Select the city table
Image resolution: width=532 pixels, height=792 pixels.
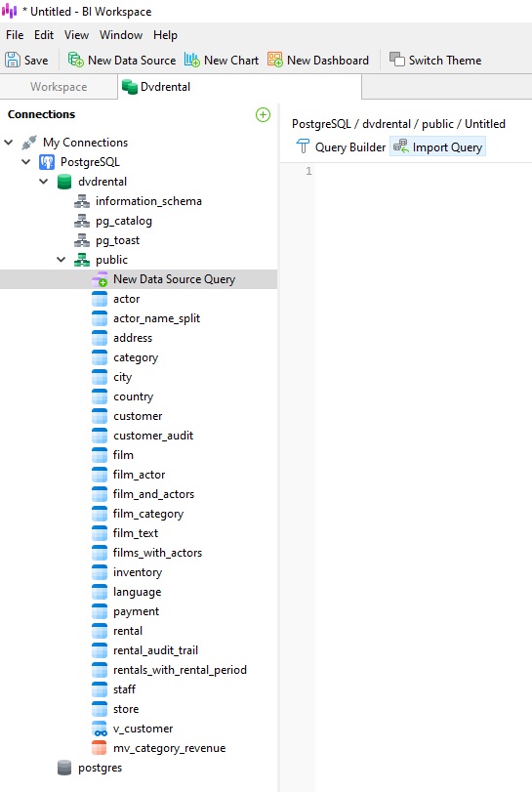(x=123, y=378)
